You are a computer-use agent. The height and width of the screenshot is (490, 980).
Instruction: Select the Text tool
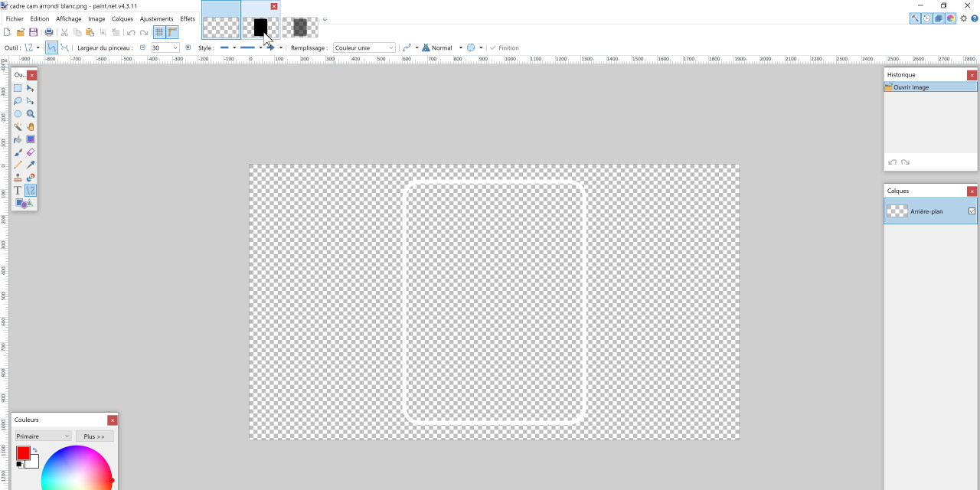click(18, 190)
